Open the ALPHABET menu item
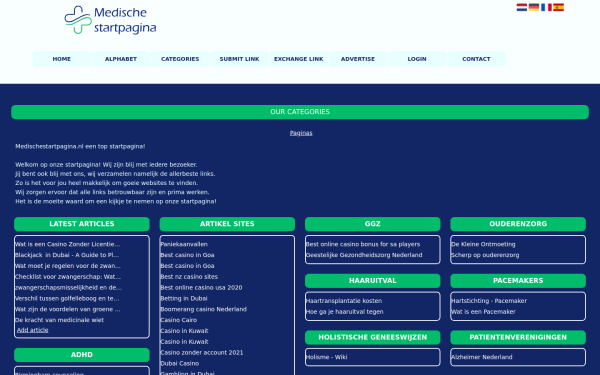600x375 pixels. tap(121, 59)
